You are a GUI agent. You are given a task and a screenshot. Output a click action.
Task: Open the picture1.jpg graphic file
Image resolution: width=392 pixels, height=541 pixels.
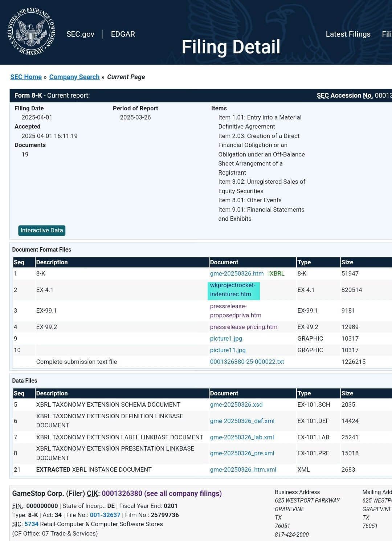[x=226, y=339]
